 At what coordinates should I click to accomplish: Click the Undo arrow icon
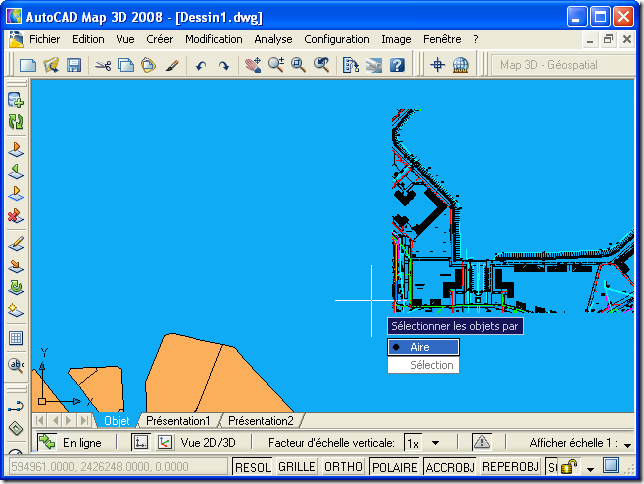(x=201, y=65)
